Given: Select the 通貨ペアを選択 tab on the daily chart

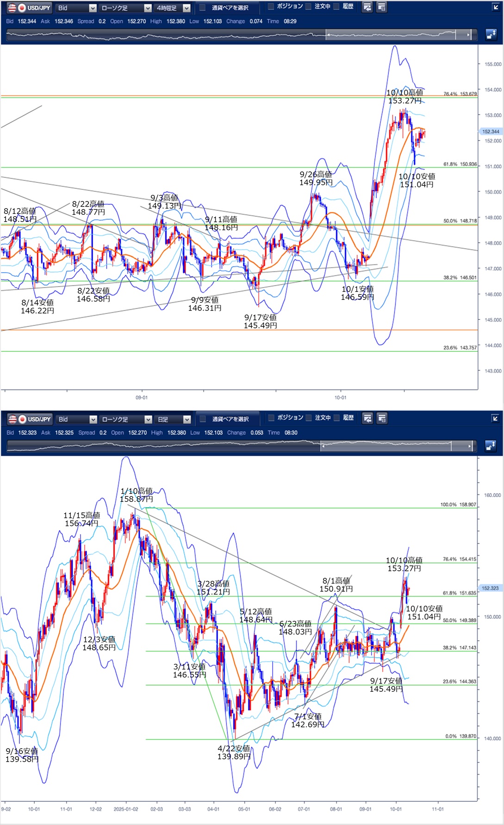Looking at the screenshot, I should (225, 419).
